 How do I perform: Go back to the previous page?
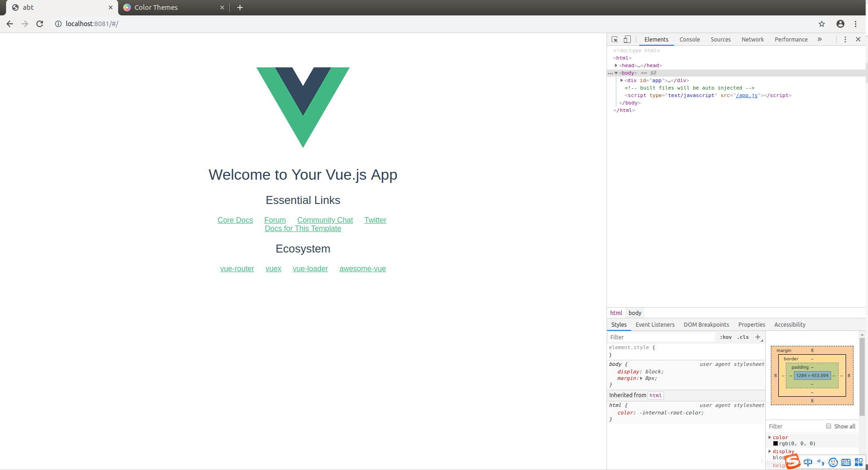point(10,24)
